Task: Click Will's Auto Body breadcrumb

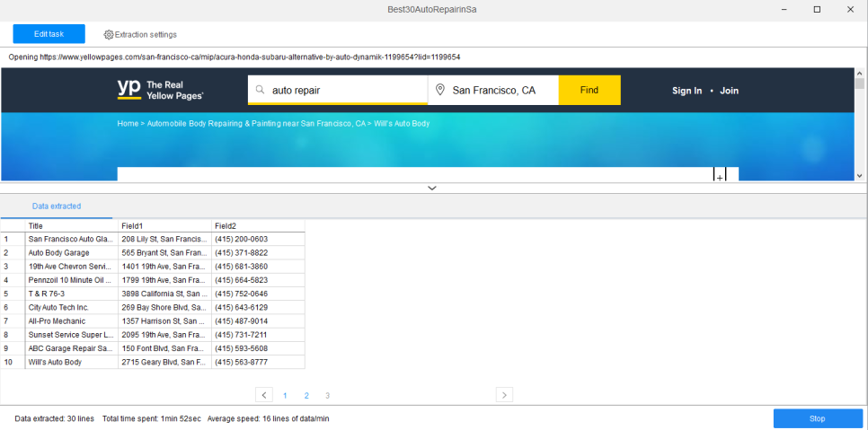Action: (402, 123)
